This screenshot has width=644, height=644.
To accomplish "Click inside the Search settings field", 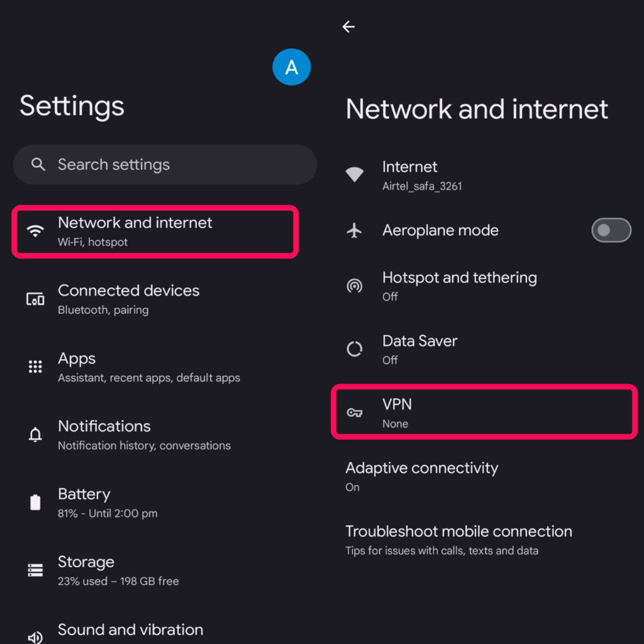I will point(164,165).
